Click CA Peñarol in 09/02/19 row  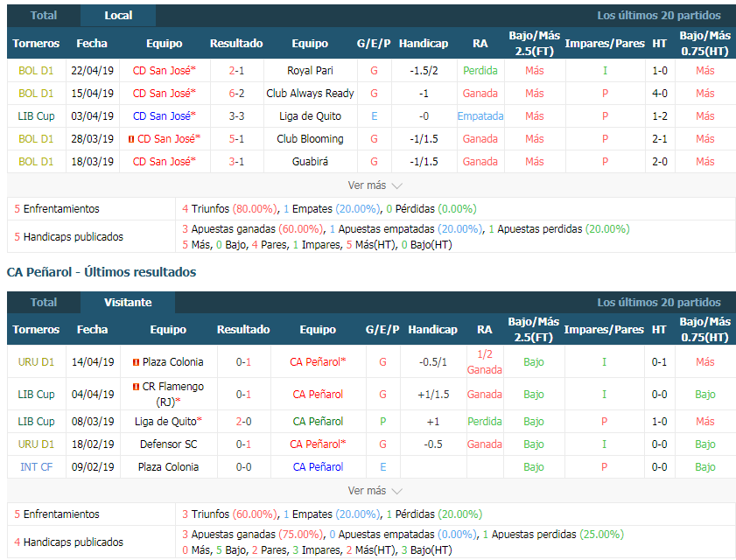318,467
